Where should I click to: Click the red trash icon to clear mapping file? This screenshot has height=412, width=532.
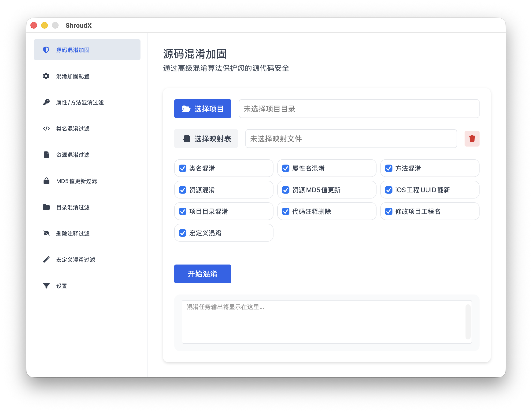pyautogui.click(x=472, y=139)
